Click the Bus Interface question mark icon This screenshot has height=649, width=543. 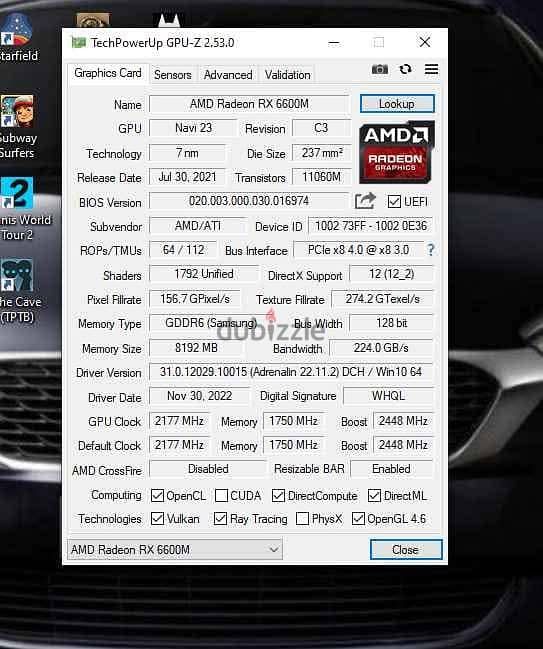[430, 250]
